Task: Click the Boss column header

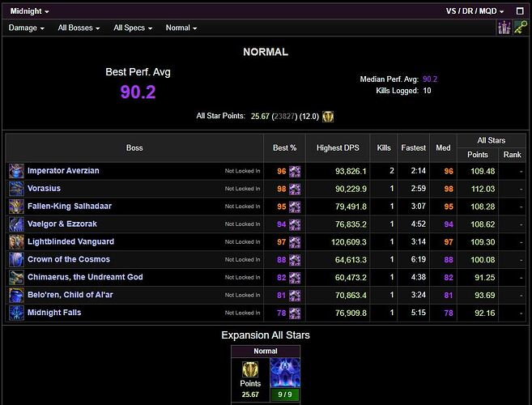Action: [134, 148]
